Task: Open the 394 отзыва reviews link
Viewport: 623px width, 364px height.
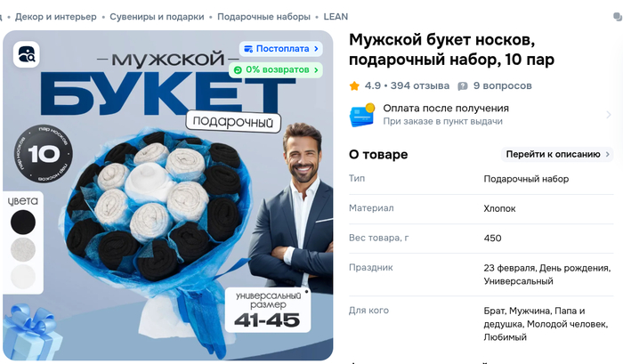Action: coord(419,85)
